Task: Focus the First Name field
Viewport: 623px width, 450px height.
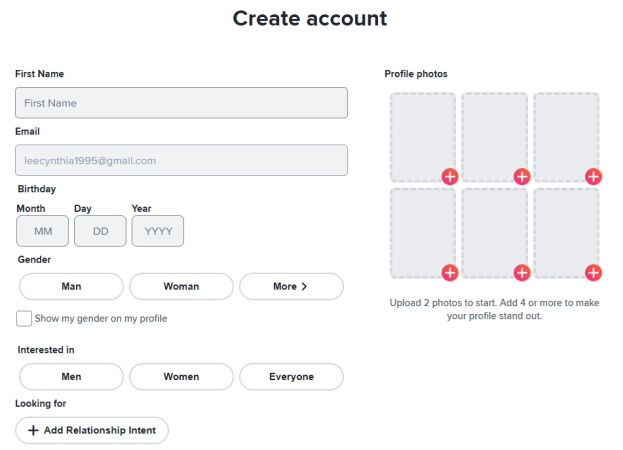Action: point(181,103)
